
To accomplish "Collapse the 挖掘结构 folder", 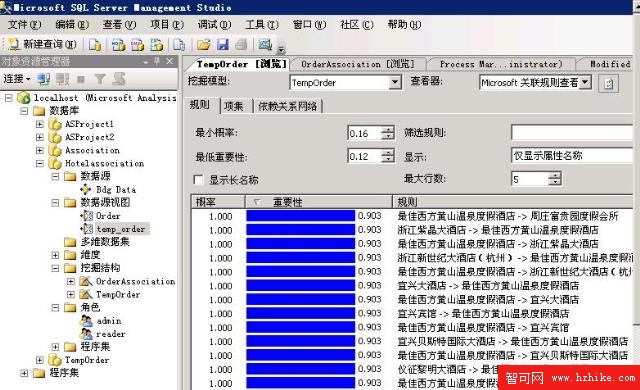I will 55,268.
